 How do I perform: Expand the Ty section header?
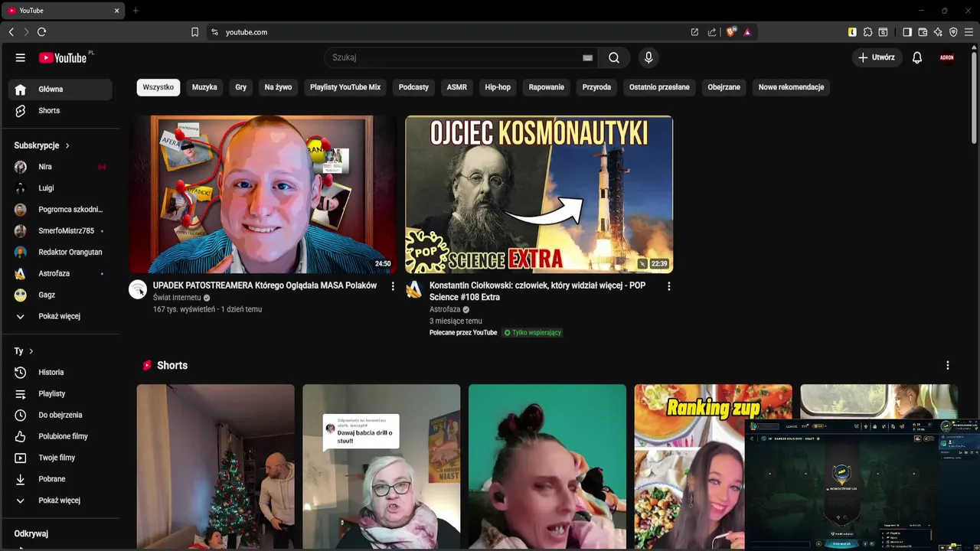point(24,351)
